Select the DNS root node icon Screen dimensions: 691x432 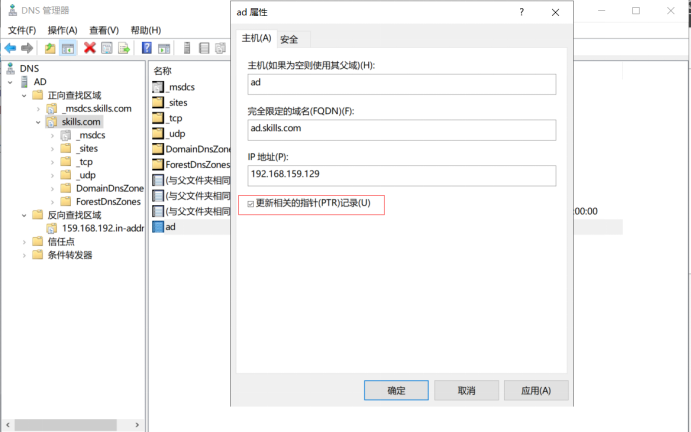pos(11,68)
